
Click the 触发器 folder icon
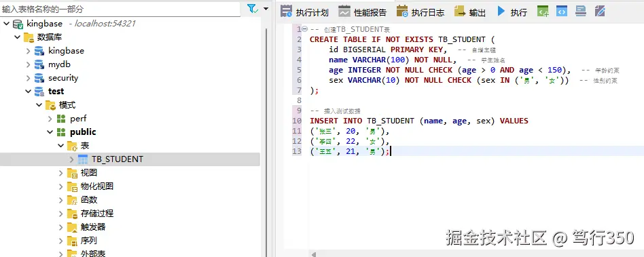tap(72, 227)
